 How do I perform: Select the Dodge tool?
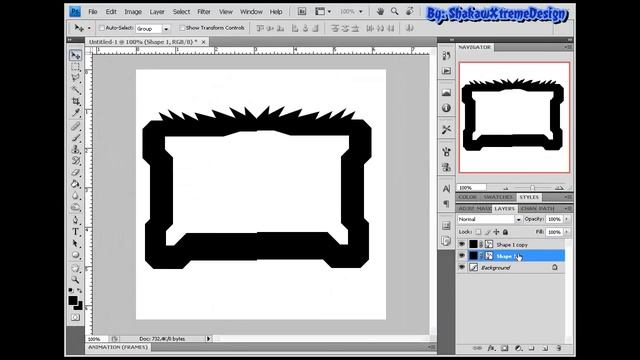coord(76,207)
